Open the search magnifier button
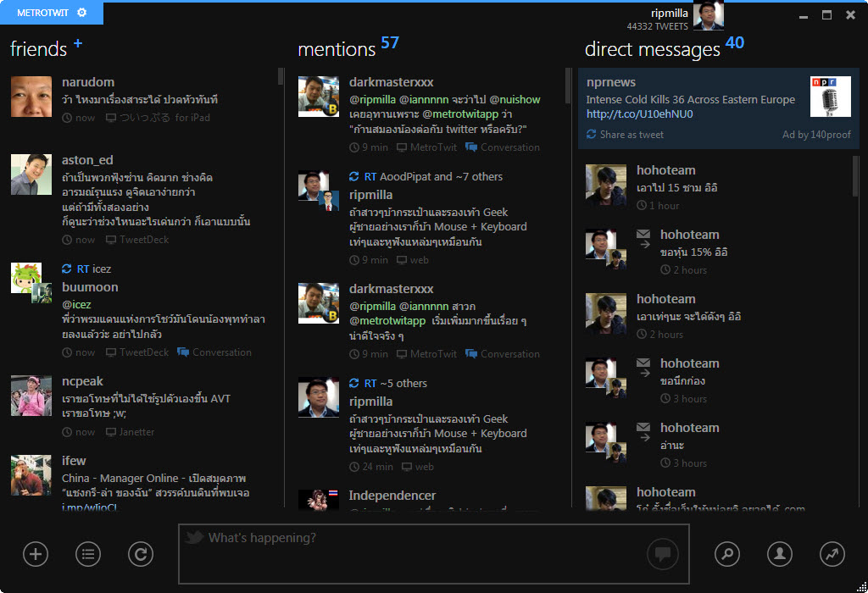The width and height of the screenshot is (868, 593). 727,554
